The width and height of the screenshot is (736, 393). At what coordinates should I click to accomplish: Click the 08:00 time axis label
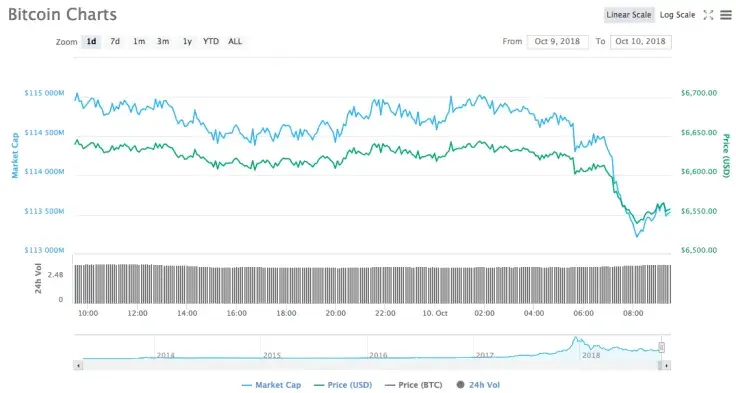(633, 313)
